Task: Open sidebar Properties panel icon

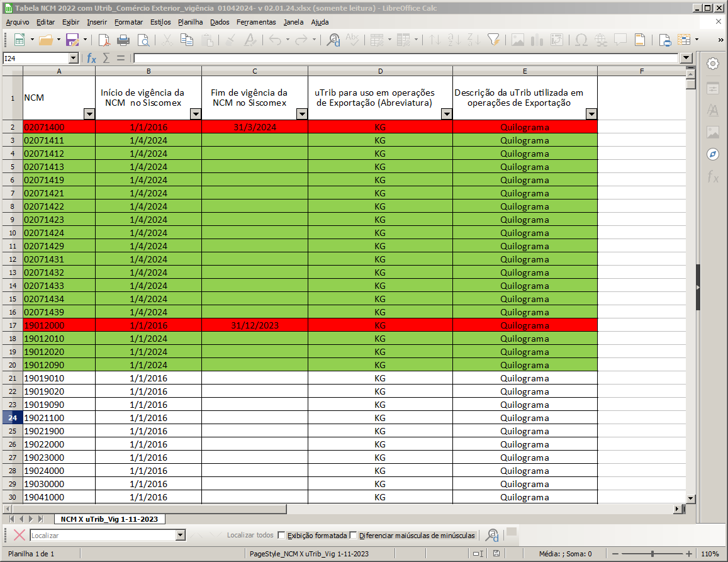Action: (x=713, y=87)
